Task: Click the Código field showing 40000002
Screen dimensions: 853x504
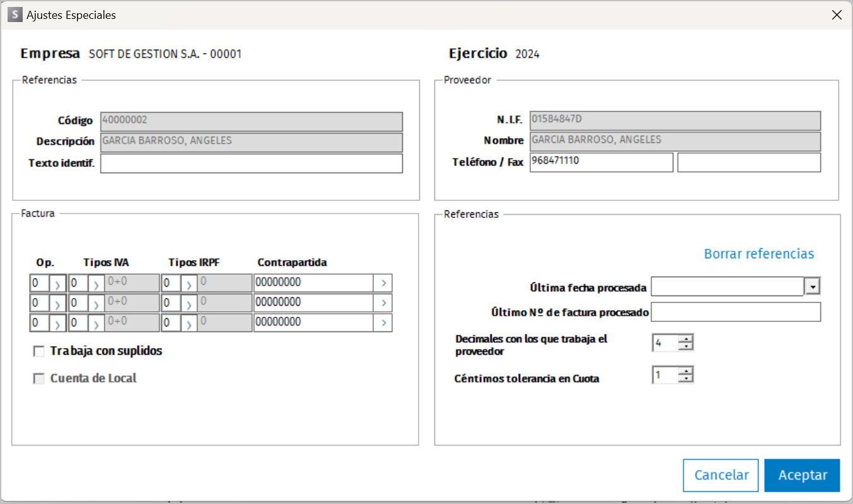Action: point(251,122)
